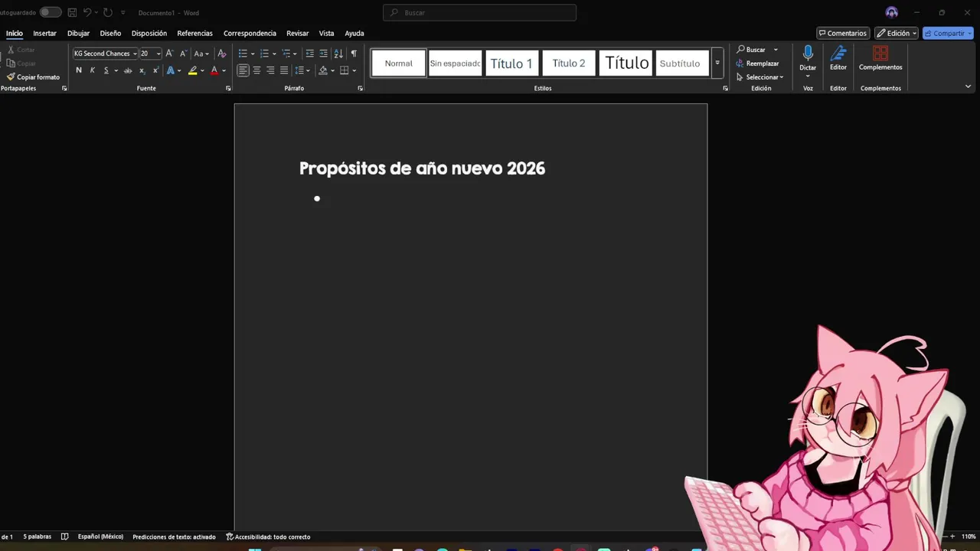Click the Justify alignment icon
The height and width of the screenshot is (551, 980).
point(284,70)
